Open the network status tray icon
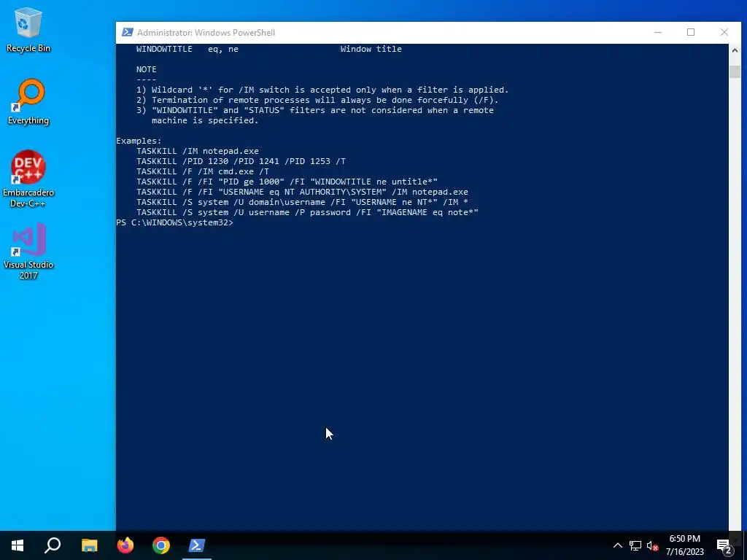Screen dimensions: 747x560 [635, 545]
